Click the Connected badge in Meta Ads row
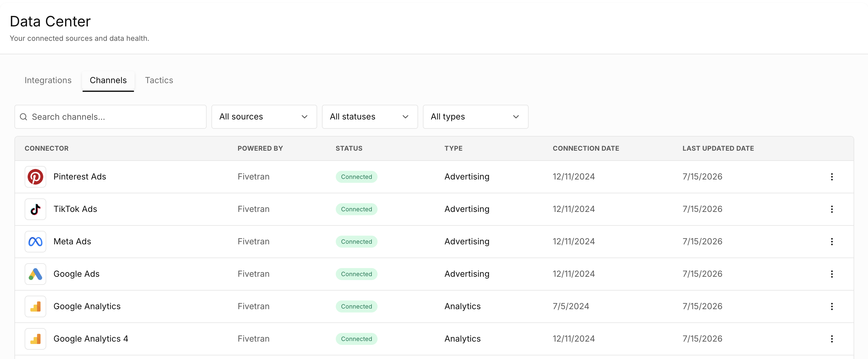This screenshot has width=868, height=359. tap(357, 241)
